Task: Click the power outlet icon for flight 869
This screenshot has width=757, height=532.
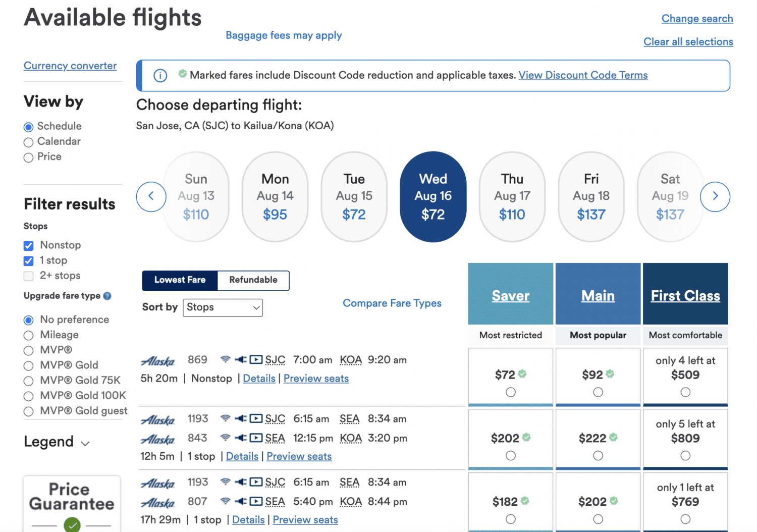Action: click(x=240, y=359)
